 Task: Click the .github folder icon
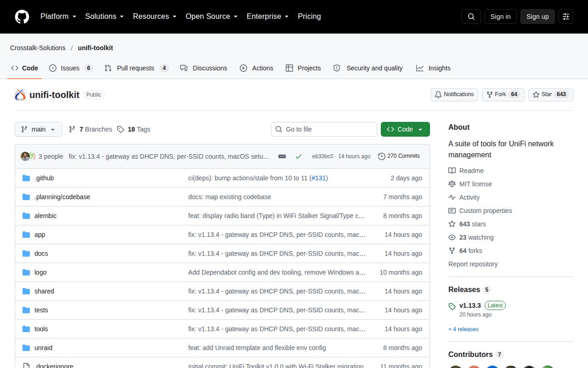click(26, 178)
